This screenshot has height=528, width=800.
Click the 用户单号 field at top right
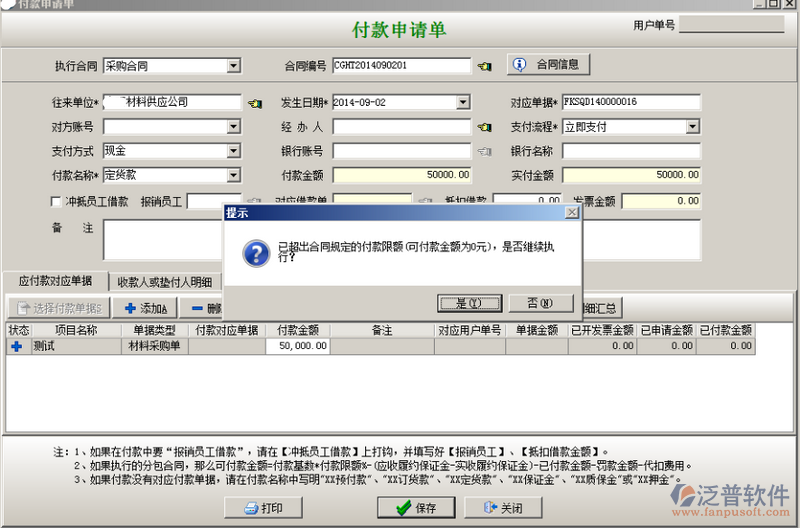tap(732, 24)
